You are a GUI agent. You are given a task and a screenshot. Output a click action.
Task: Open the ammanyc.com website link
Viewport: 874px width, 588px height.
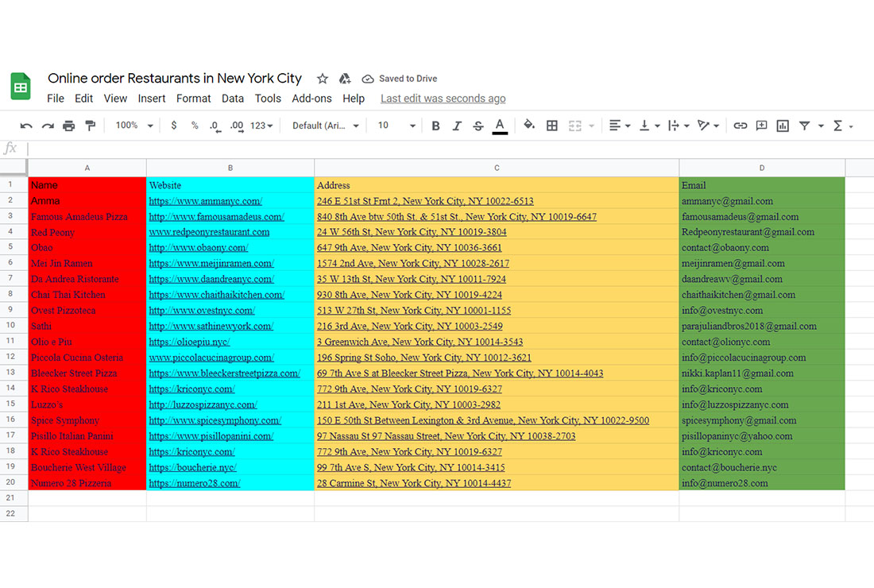[205, 201]
